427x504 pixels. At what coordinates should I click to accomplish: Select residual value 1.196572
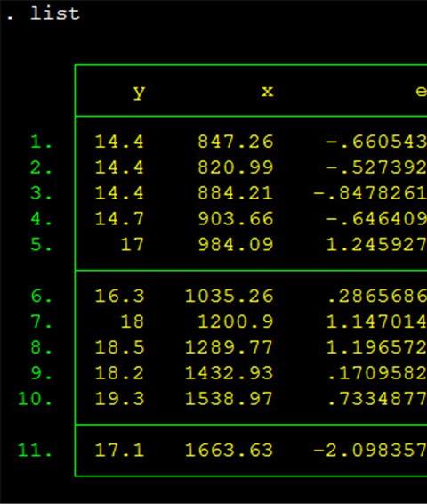376,347
